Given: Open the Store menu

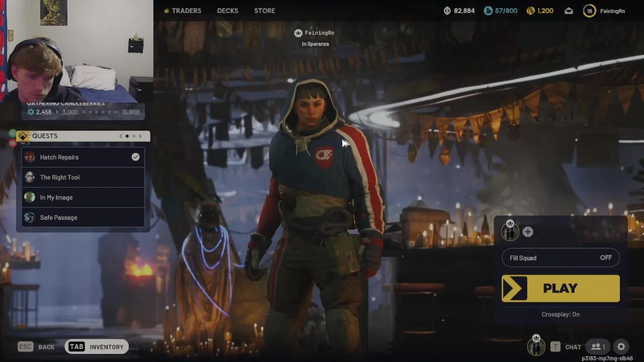Looking at the screenshot, I should tap(265, 11).
